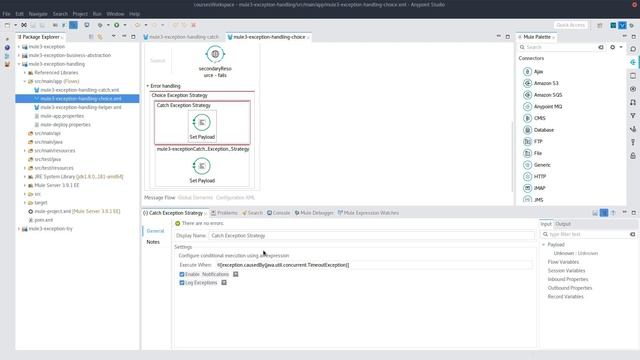
Task: Pick the HTTP connector
Action: pos(534,176)
